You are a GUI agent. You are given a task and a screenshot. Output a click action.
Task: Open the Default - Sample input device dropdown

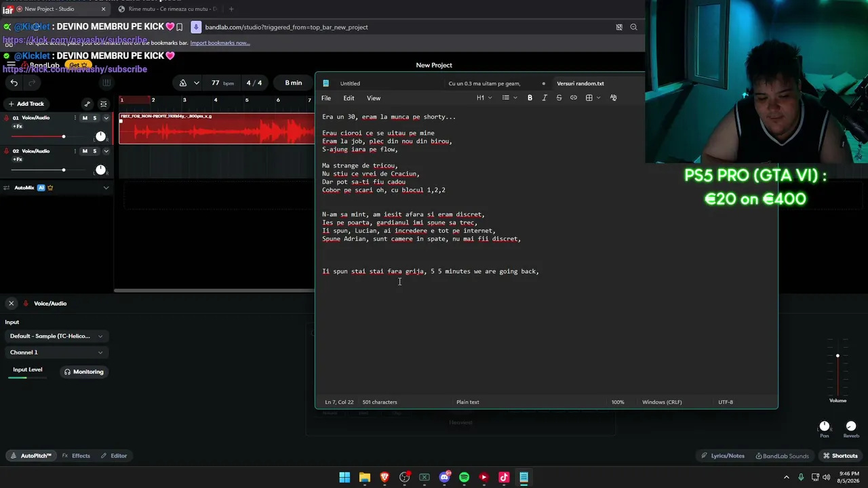click(x=56, y=336)
